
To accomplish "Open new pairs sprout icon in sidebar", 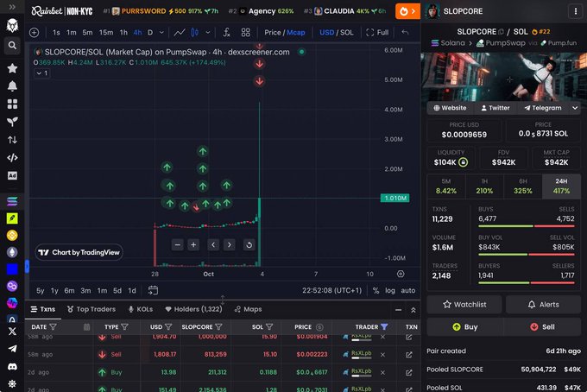I will pyautogui.click(x=12, y=122).
